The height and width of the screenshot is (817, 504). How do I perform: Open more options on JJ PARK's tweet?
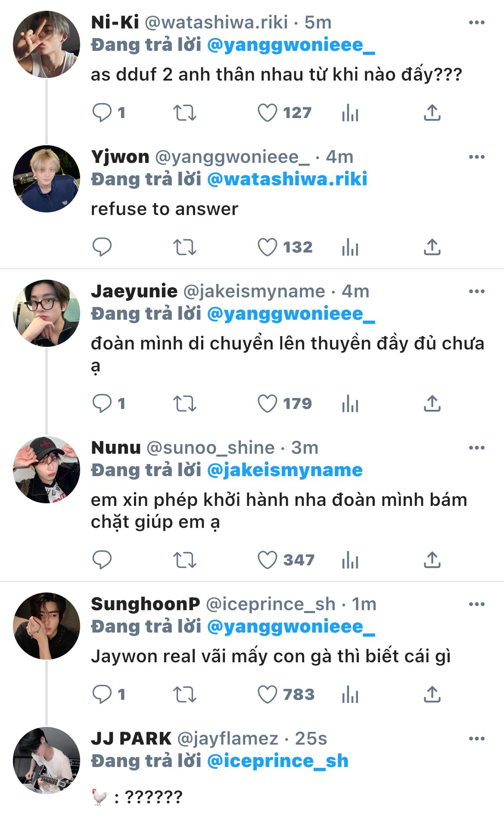(476, 739)
